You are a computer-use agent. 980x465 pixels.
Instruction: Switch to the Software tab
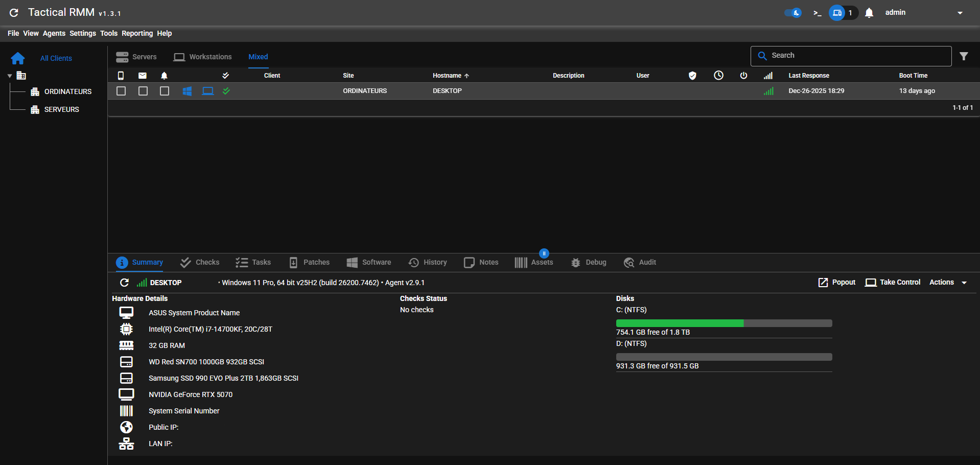click(x=369, y=262)
